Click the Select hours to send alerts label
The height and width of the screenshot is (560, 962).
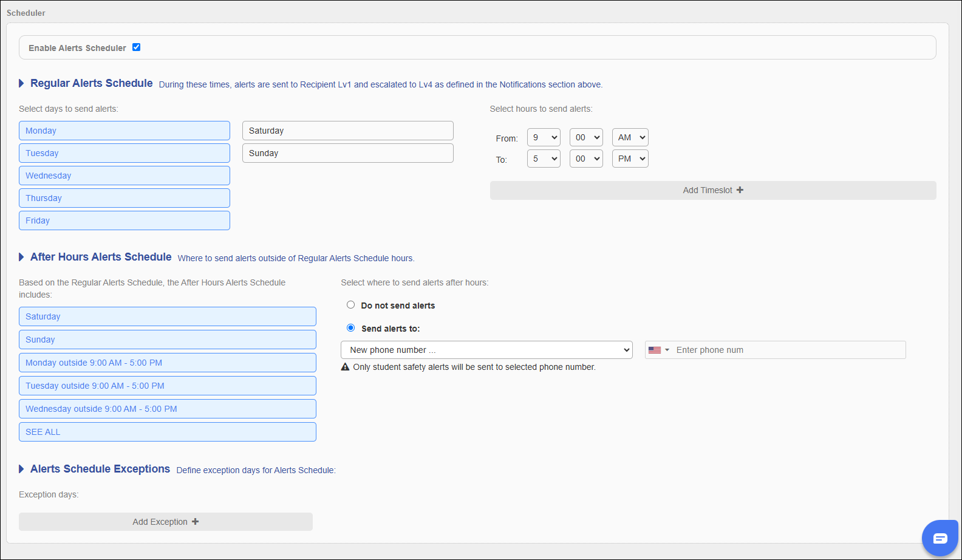541,109
